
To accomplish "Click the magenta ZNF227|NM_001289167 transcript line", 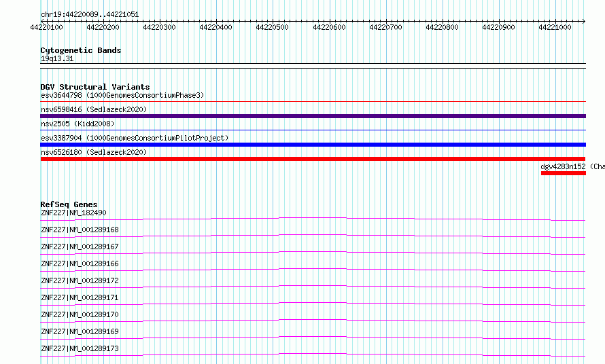I will pyautogui.click(x=313, y=253).
